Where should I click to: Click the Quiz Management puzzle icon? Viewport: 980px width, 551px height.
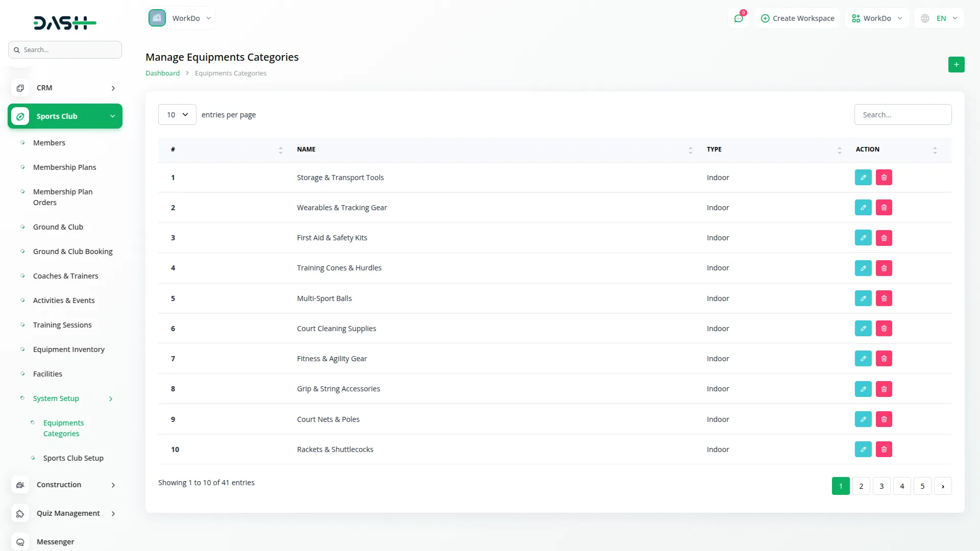20,513
